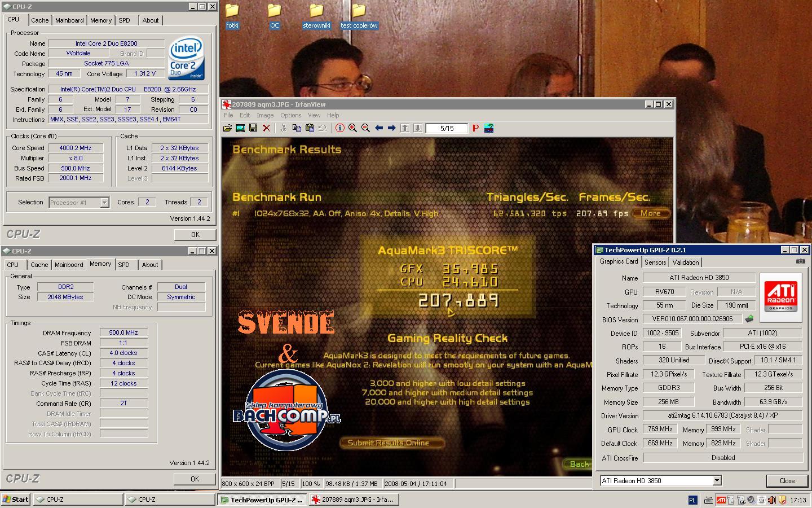Open the sterowniki desktop folder
This screenshot has height=508, width=812.
click(316, 16)
